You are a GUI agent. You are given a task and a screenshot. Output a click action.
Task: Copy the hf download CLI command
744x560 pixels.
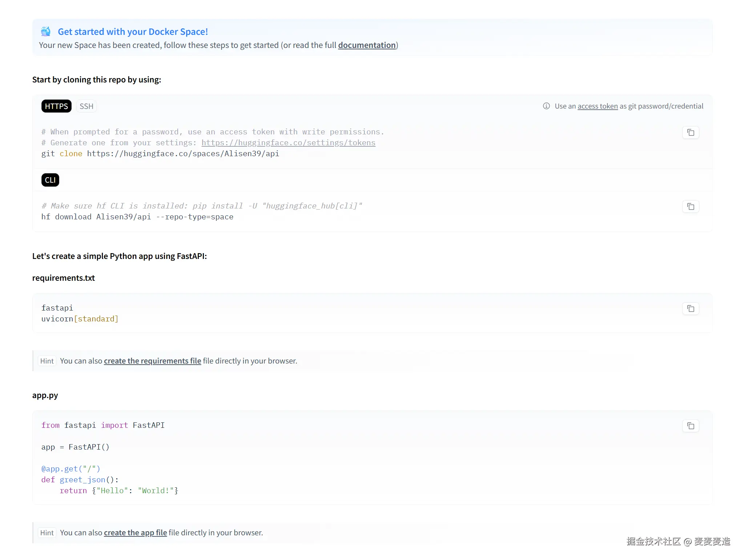(691, 207)
